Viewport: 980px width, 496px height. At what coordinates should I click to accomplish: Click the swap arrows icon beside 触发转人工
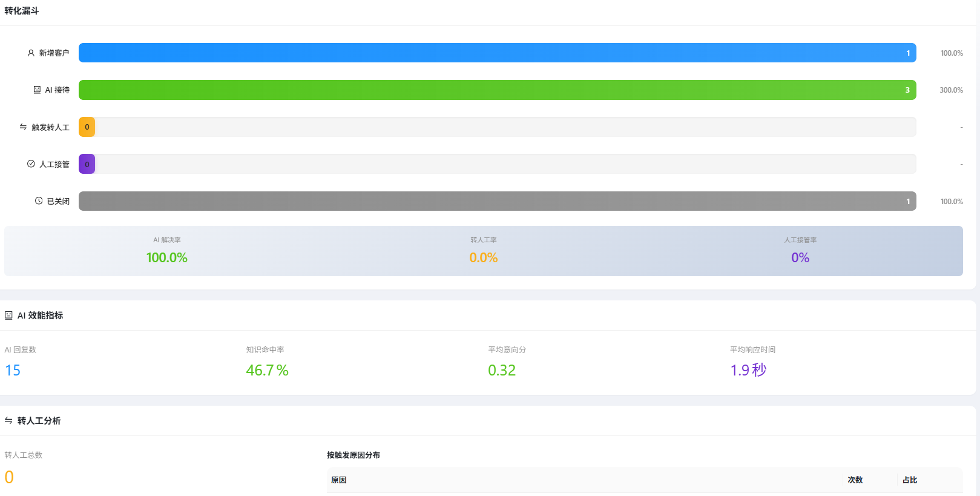(23, 127)
